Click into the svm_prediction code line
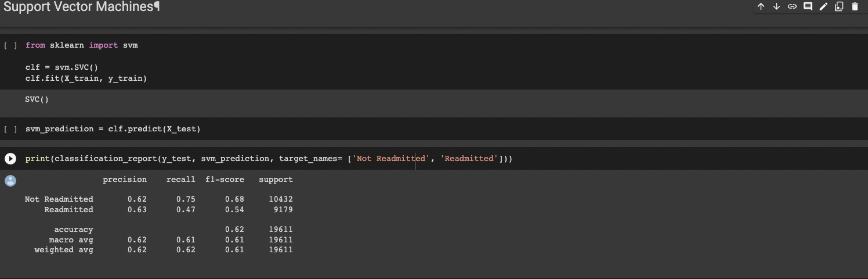 pyautogui.click(x=113, y=129)
